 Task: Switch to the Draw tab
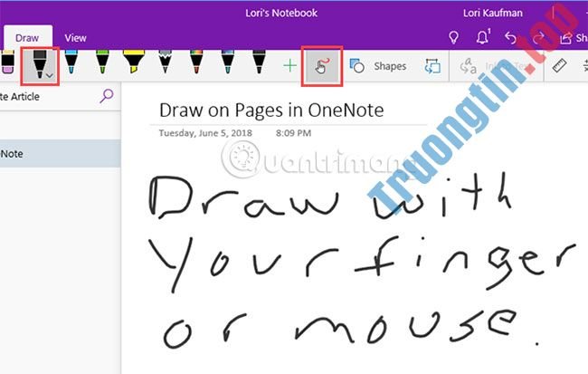coord(27,38)
